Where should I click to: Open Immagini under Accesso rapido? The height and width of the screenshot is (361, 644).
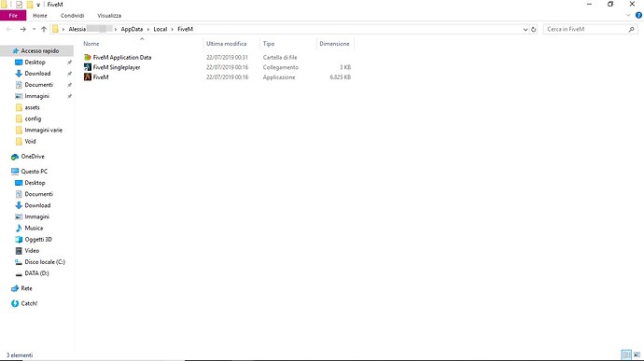click(36, 96)
